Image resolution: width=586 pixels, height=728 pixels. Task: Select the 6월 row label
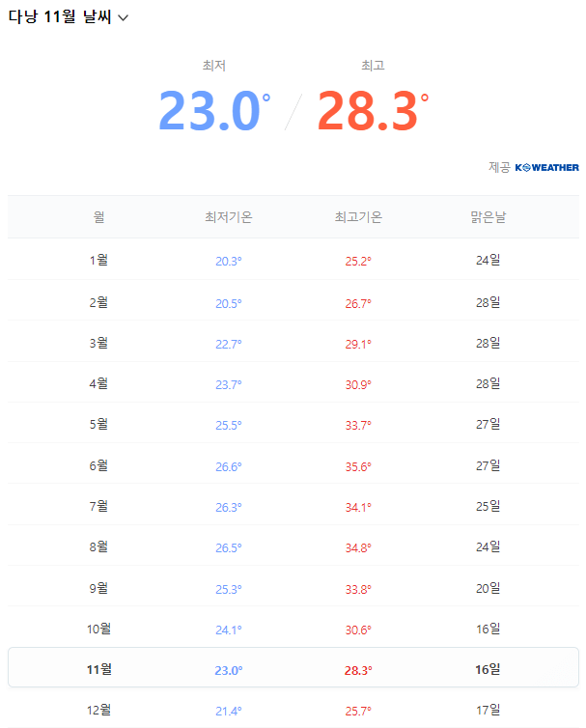(x=98, y=465)
